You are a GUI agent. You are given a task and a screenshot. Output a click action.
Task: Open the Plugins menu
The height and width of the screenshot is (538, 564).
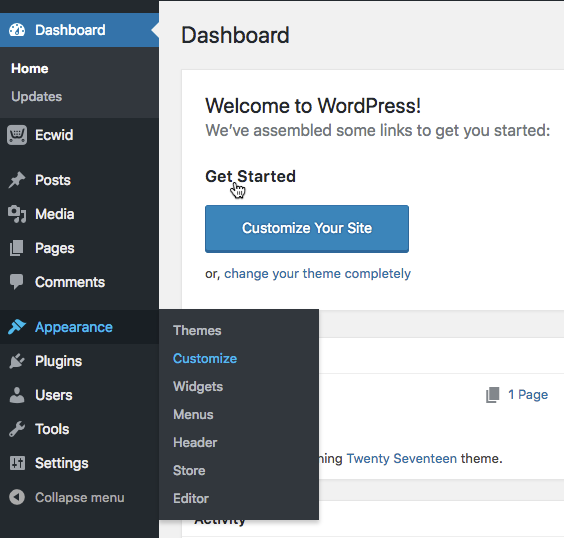[x=59, y=361]
